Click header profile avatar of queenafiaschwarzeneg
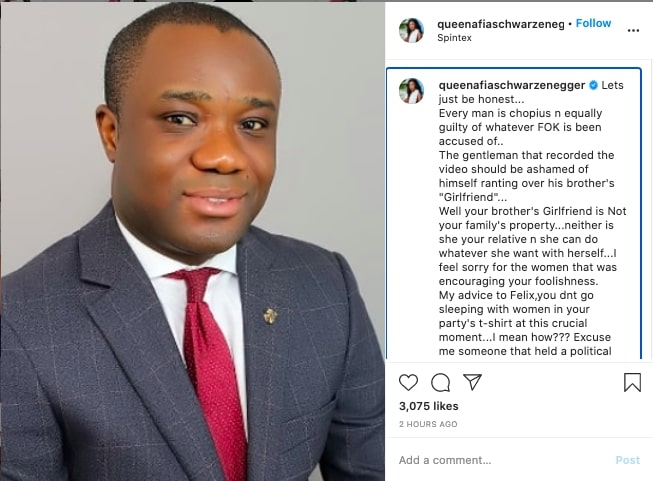 click(411, 30)
